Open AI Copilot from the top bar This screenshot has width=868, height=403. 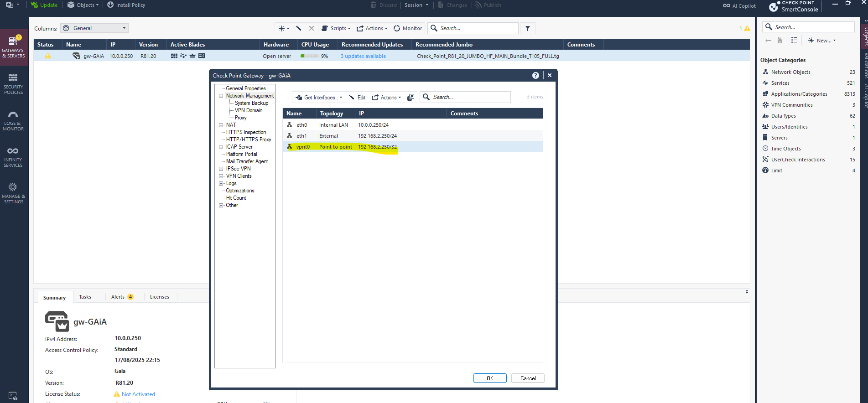tap(739, 5)
